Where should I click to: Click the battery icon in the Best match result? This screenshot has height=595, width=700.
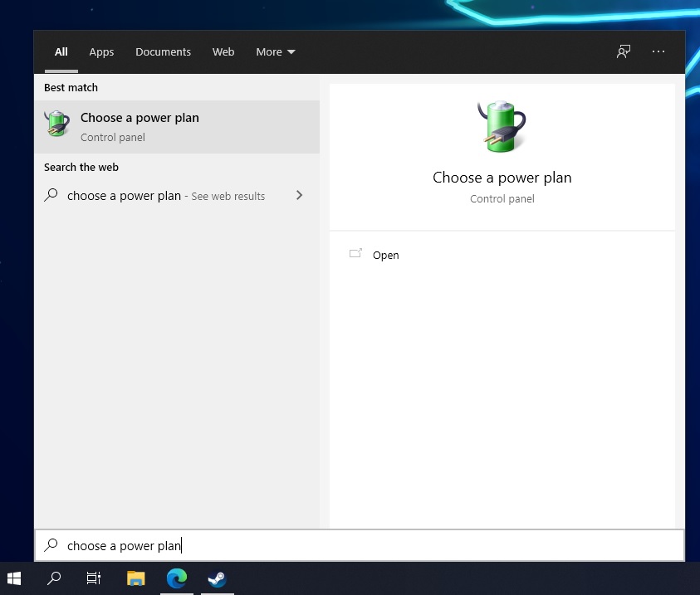click(x=57, y=124)
